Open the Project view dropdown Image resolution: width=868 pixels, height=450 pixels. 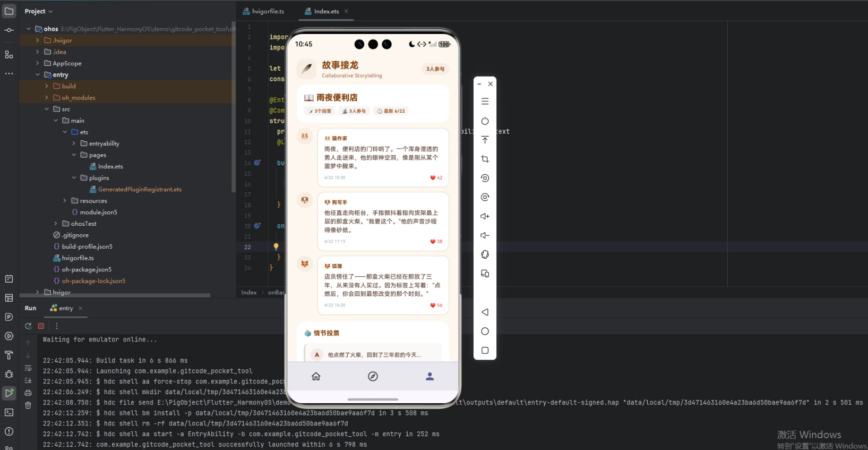39,11
